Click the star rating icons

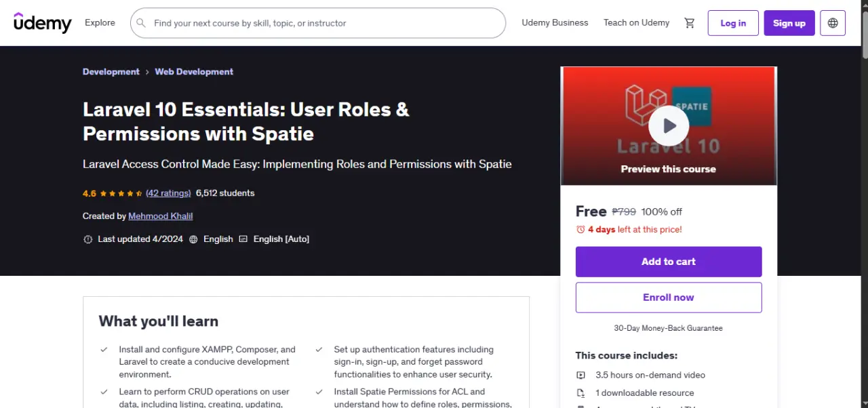coord(121,193)
